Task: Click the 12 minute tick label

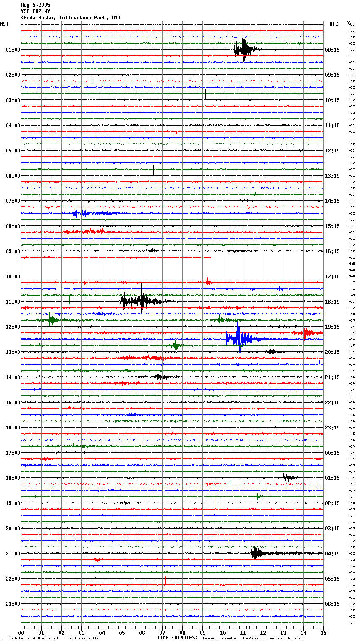Action: [263, 632]
